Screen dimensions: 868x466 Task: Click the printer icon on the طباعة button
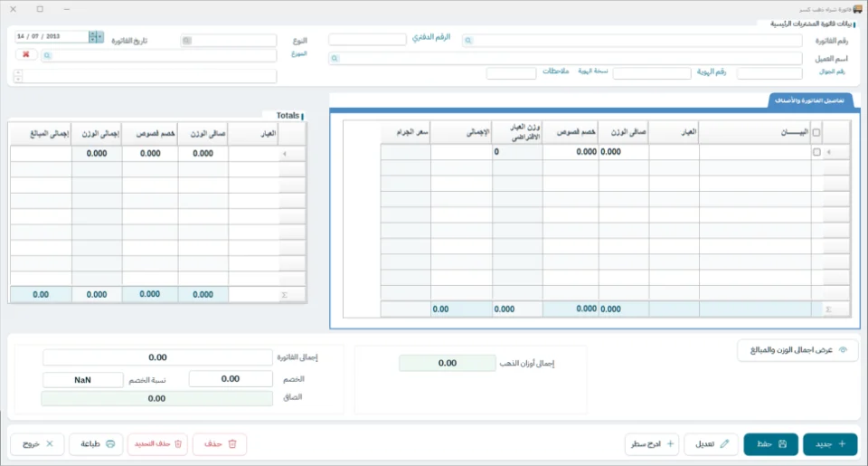pos(110,444)
